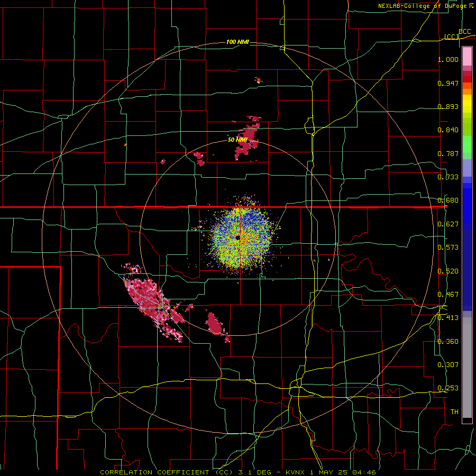Click the 0.253 scale value

coord(448,388)
